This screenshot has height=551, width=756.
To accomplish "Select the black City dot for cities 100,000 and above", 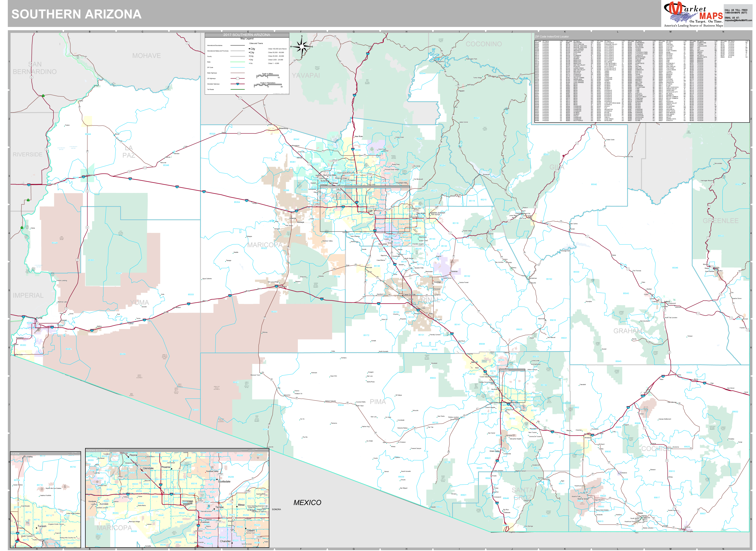I will (249, 49).
